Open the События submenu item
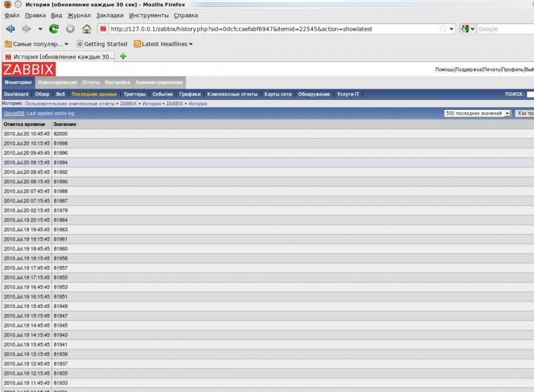The height and width of the screenshot is (392, 534). tap(162, 94)
